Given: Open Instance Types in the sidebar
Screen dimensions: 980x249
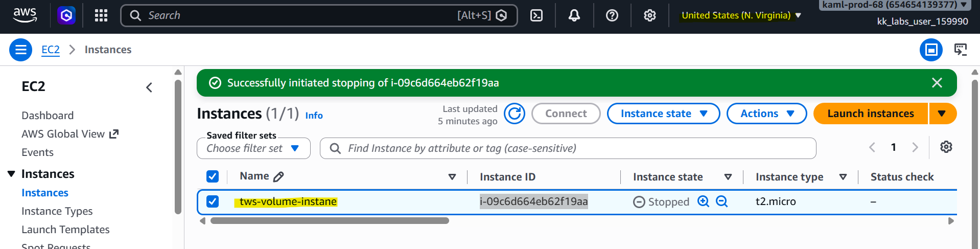Looking at the screenshot, I should (x=57, y=211).
